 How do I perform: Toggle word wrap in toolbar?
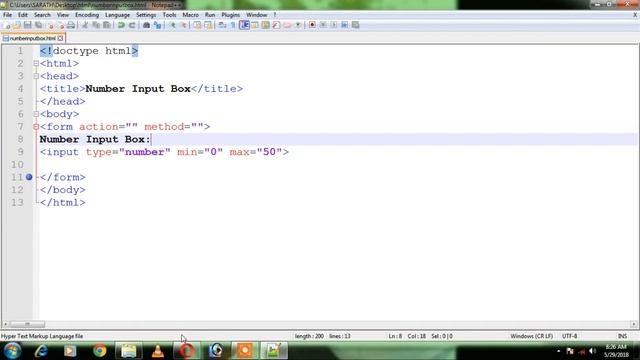click(222, 25)
